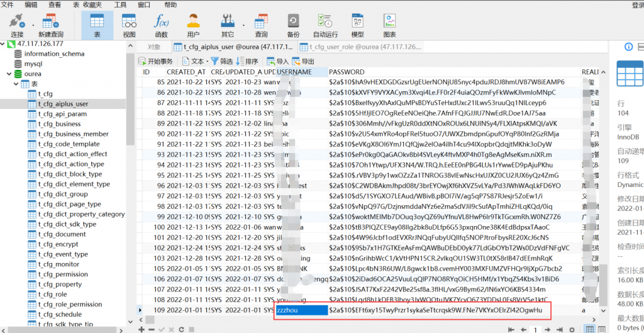The width and height of the screenshot is (644, 333).
Task: Click the 其它 tools icon
Action: point(227,25)
